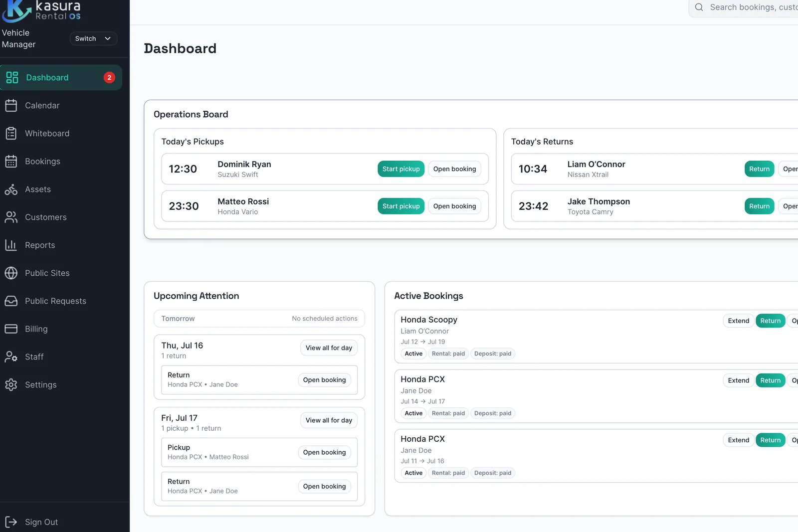Open the Dashboard grid icon
Screen dimensions: 798x532
click(12, 77)
